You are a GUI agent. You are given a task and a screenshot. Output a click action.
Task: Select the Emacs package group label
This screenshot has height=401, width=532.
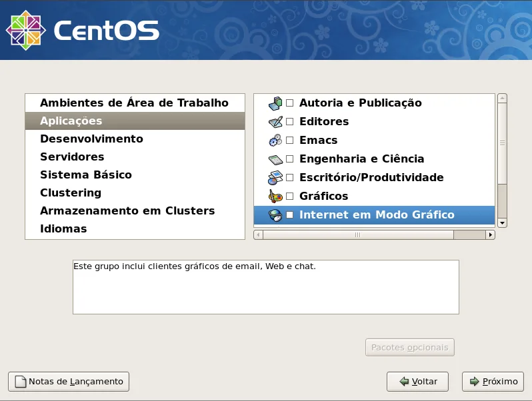pyautogui.click(x=318, y=141)
